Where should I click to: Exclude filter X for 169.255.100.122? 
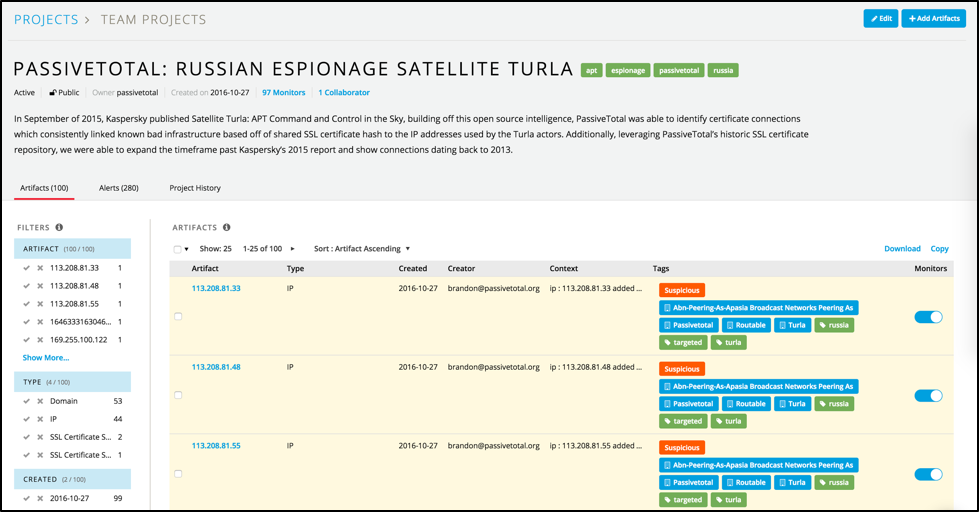(x=40, y=340)
